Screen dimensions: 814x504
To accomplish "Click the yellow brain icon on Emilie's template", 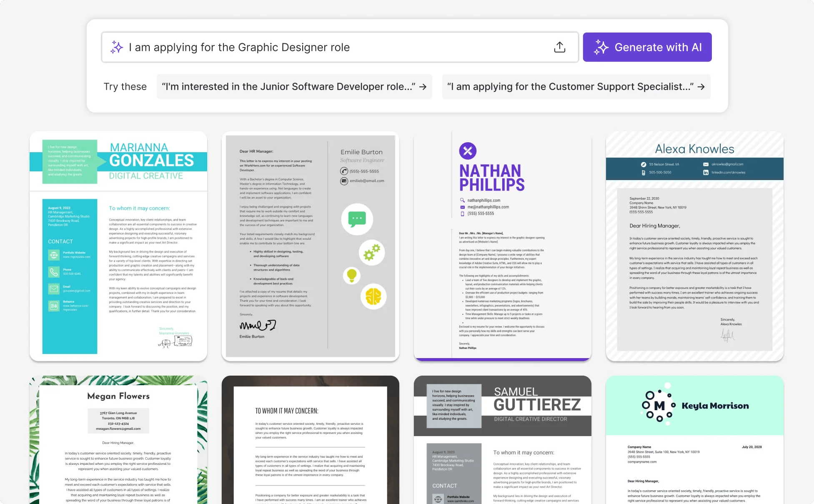I will [x=373, y=297].
